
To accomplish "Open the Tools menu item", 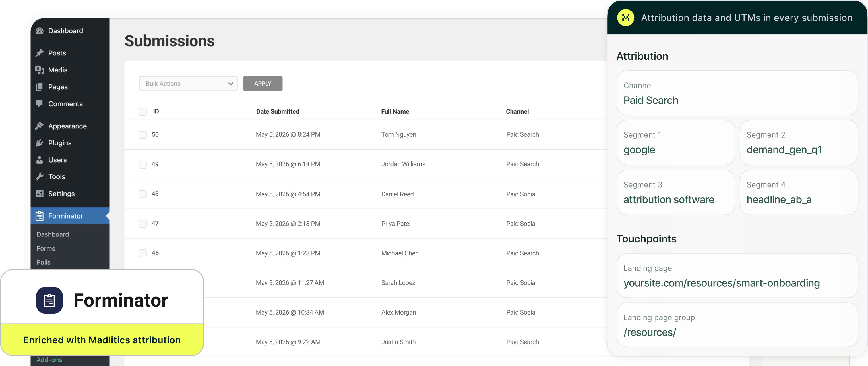I will pyautogui.click(x=70, y=176).
